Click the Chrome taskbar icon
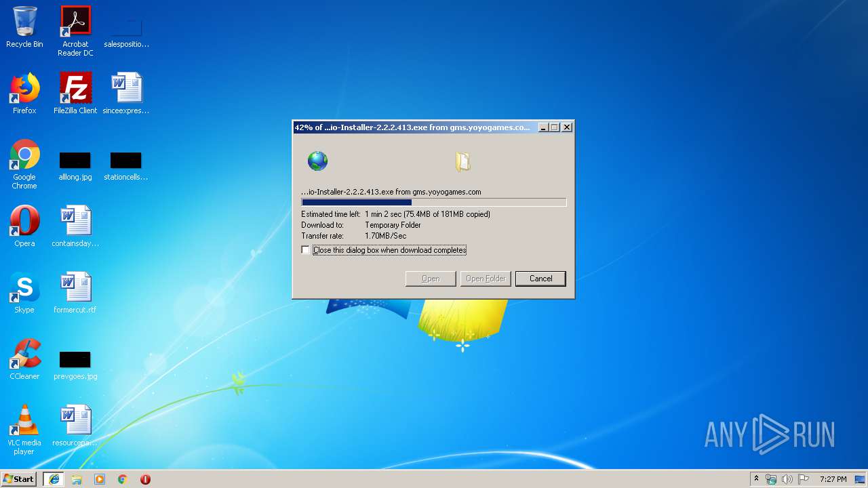The width and height of the screenshot is (868, 488). pyautogui.click(x=123, y=479)
